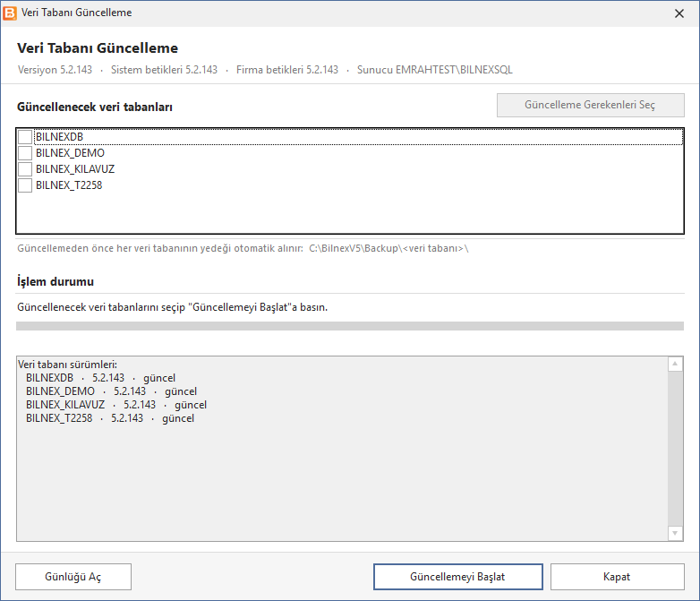The image size is (700, 601).
Task: Click the log line 'BILNEX_DEMO · 5.2.143 · güncel'
Action: (x=111, y=391)
